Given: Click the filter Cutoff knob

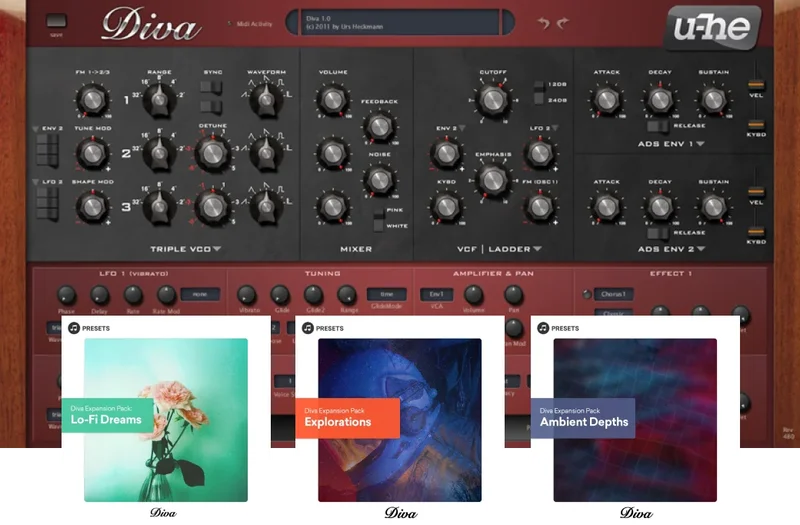Looking at the screenshot, I should [492, 99].
